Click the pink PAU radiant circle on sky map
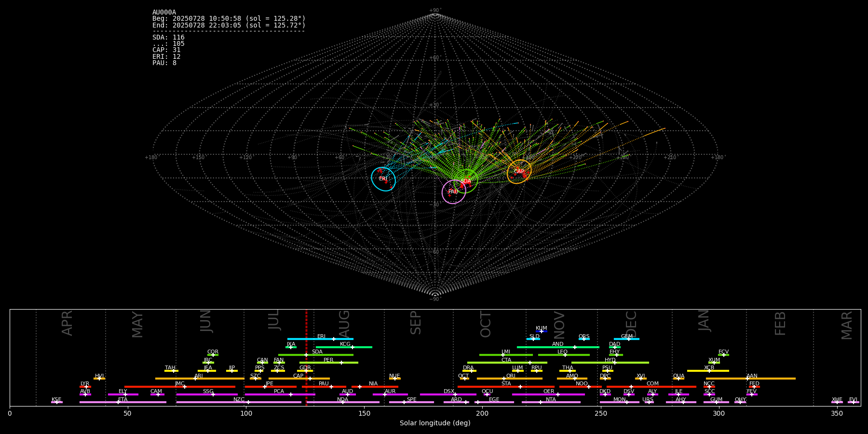Image resolution: width=868 pixels, height=434 pixels. pos(454,192)
